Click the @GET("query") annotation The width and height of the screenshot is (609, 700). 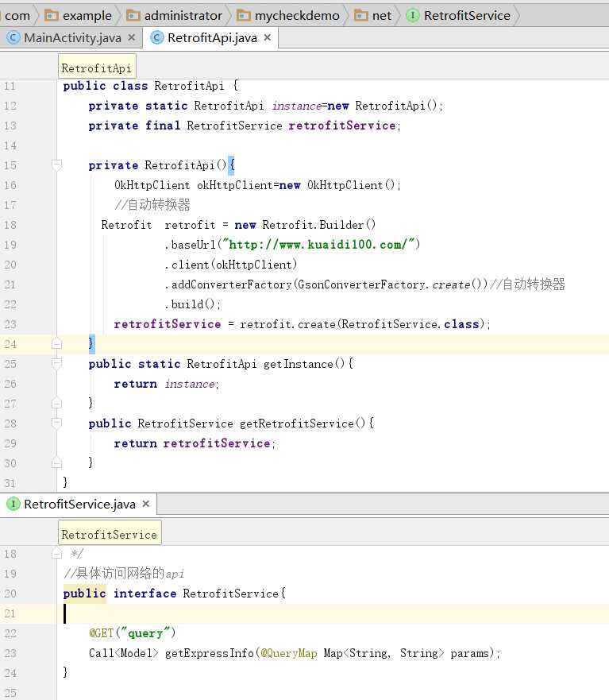132,633
